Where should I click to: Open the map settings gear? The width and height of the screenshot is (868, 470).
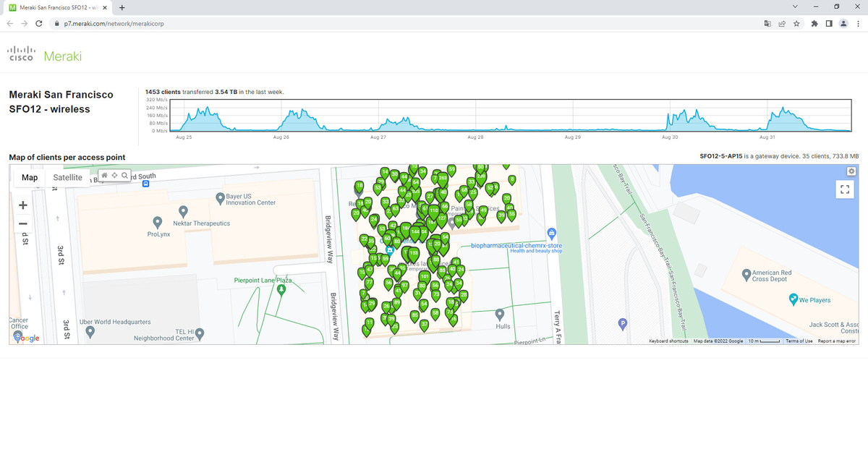point(851,171)
